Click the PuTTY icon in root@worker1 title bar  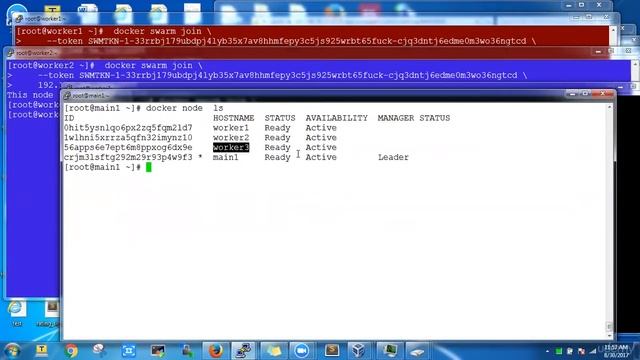tap(19, 19)
